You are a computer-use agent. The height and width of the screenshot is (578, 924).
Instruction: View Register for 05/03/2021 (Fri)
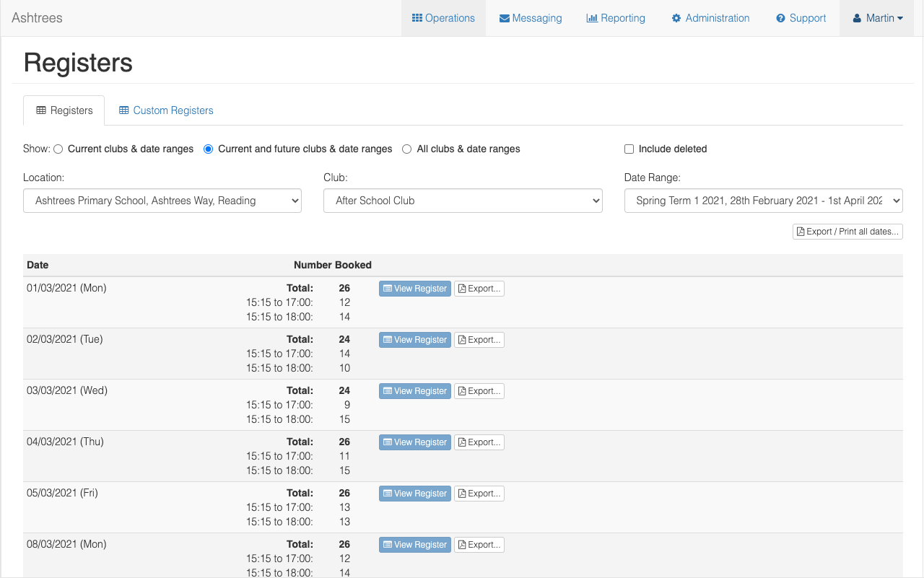click(415, 494)
